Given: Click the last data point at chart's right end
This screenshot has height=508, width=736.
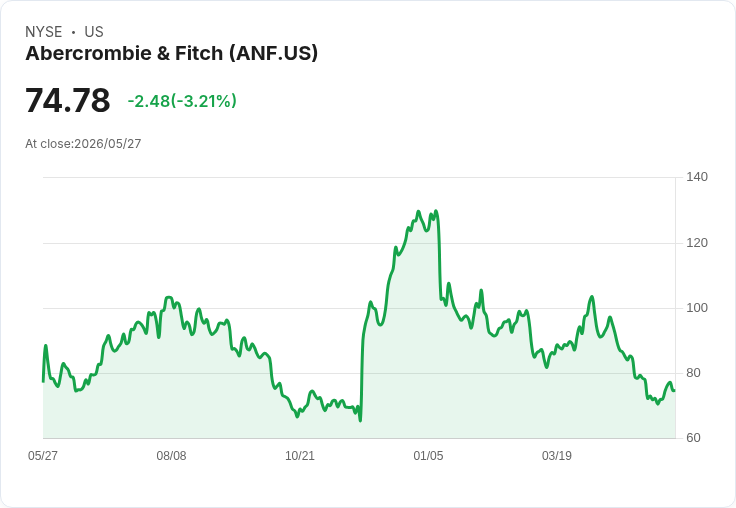Looking at the screenshot, I should [675, 390].
